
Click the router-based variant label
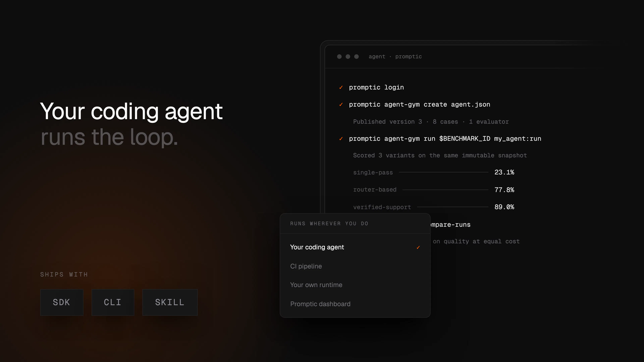coord(375,190)
